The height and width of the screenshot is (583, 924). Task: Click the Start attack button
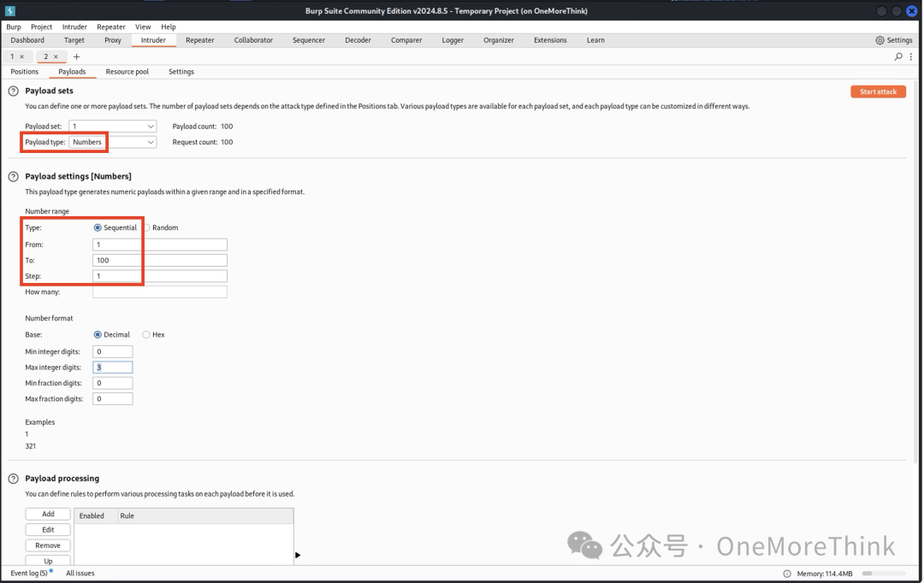point(878,91)
